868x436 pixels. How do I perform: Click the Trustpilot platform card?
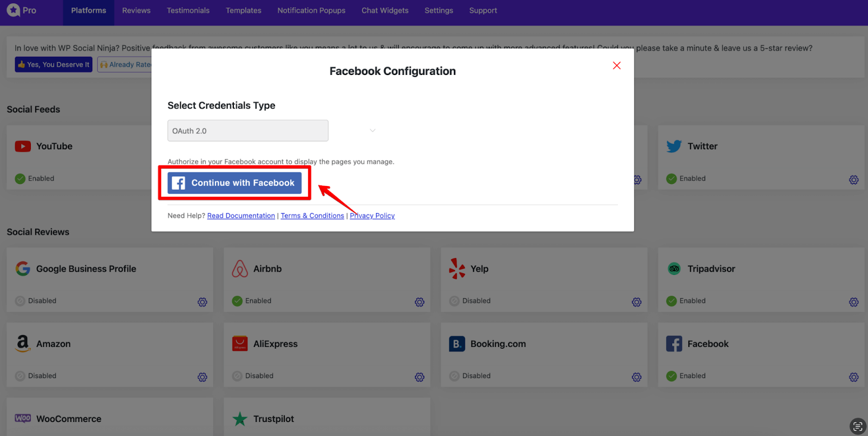coord(327,418)
